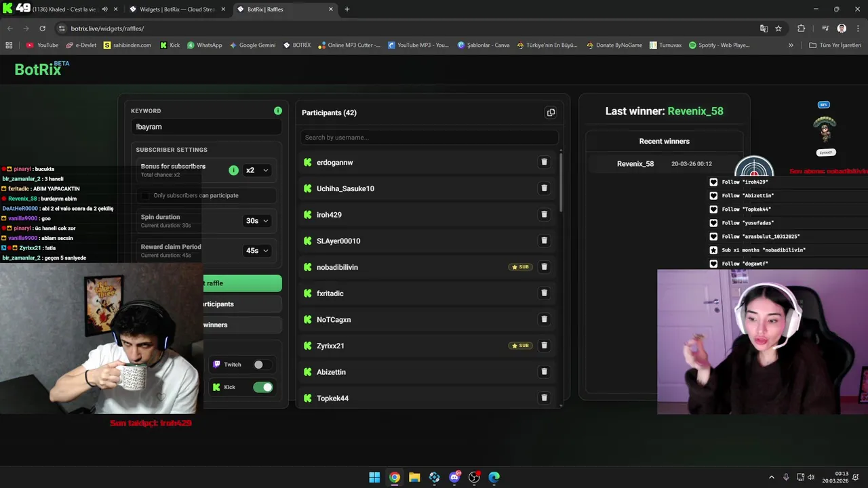Click SUB badge on nobadibilivin
868x488 pixels.
click(x=520, y=267)
